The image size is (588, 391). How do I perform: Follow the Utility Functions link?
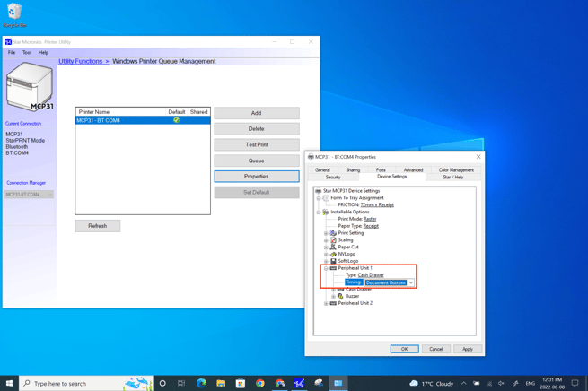point(83,61)
